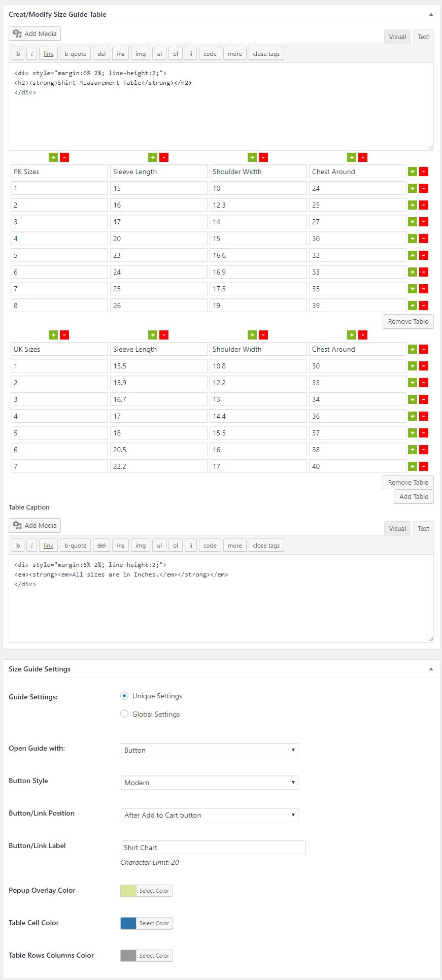442x980 pixels.
Task: Select Global Settings radio option
Action: pyautogui.click(x=124, y=714)
